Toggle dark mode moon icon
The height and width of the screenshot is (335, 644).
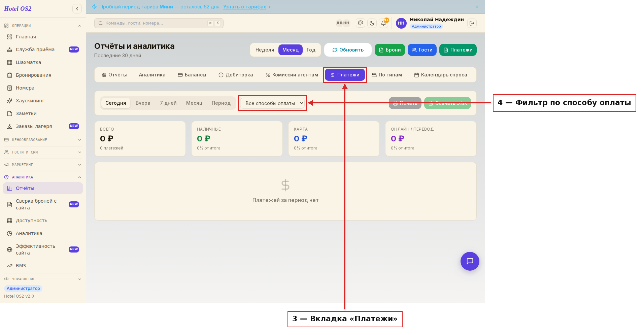[372, 23]
